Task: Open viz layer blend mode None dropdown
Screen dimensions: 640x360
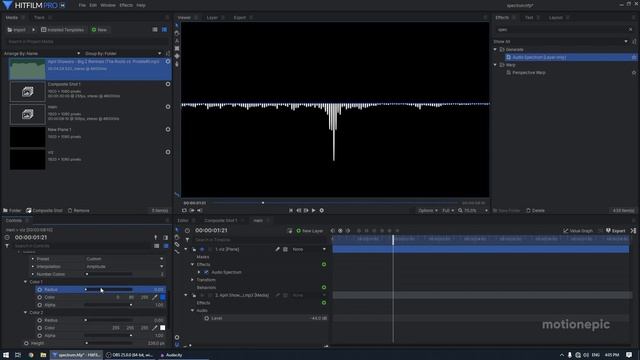Action: [309, 249]
